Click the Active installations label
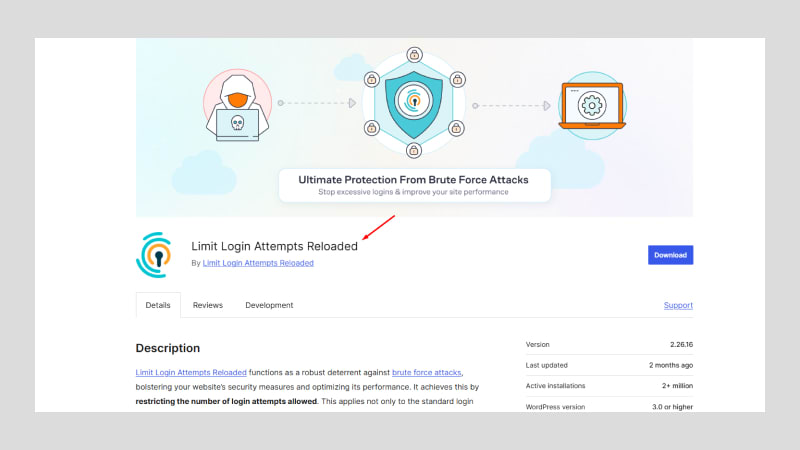The height and width of the screenshot is (450, 800). pos(555,386)
